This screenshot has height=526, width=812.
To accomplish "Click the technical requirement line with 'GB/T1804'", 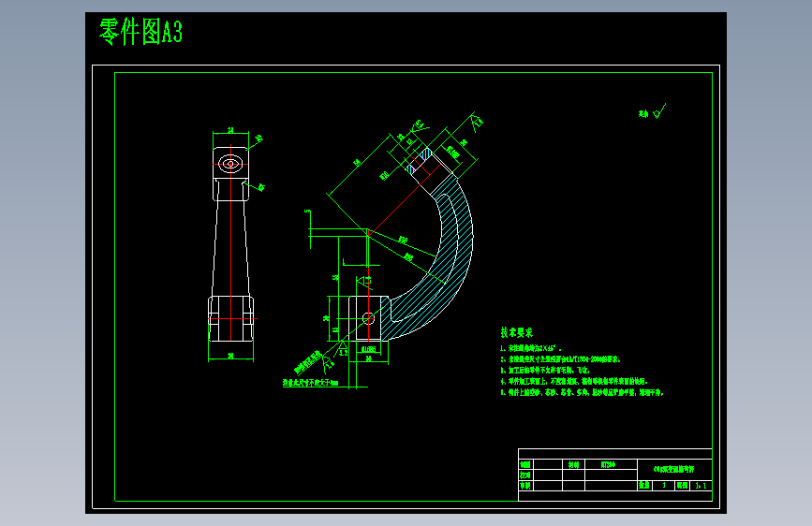I will (560, 359).
